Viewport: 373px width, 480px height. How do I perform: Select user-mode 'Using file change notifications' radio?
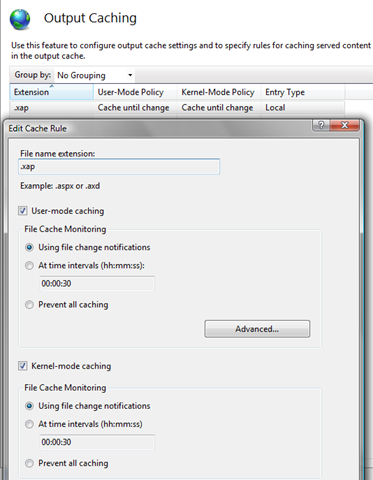click(29, 247)
